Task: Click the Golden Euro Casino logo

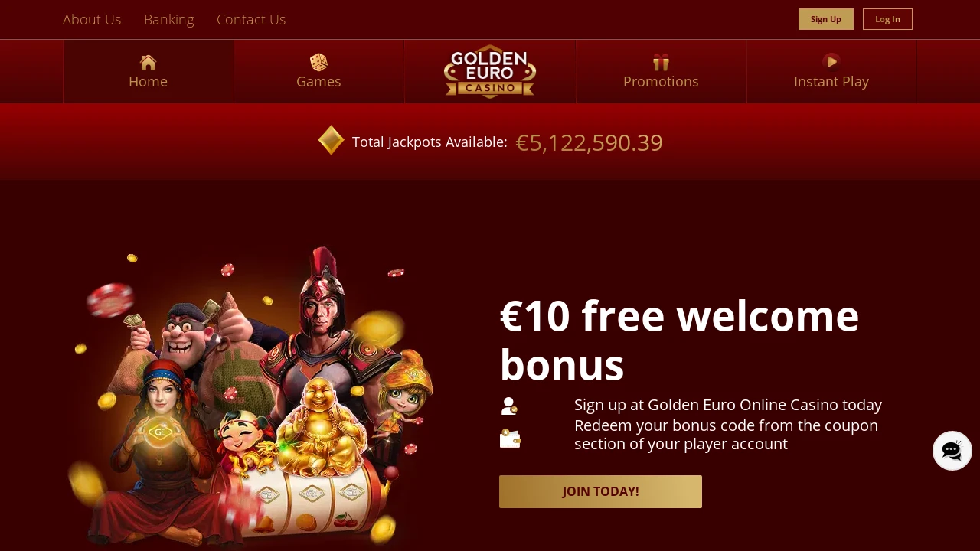Action: point(490,71)
